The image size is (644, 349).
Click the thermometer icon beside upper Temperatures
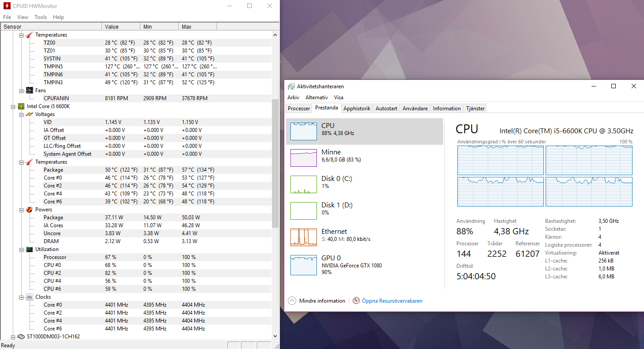[30, 35]
